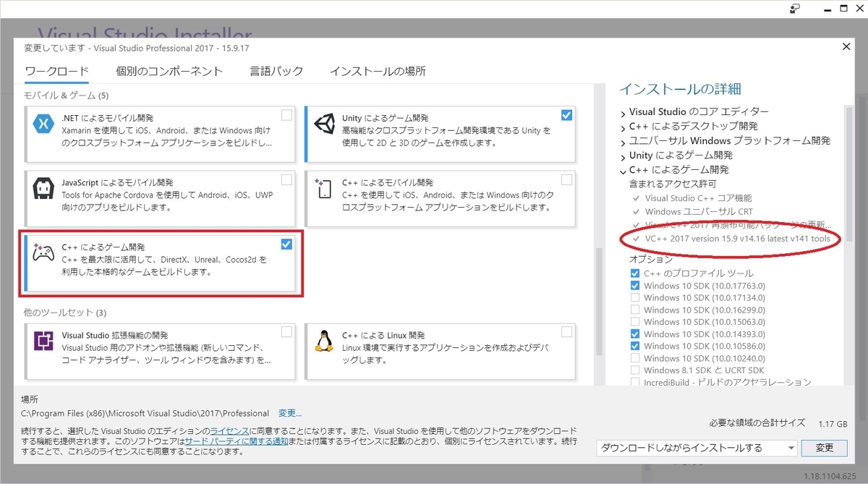Enable the Visual Studio extension development checkbox

tap(287, 331)
